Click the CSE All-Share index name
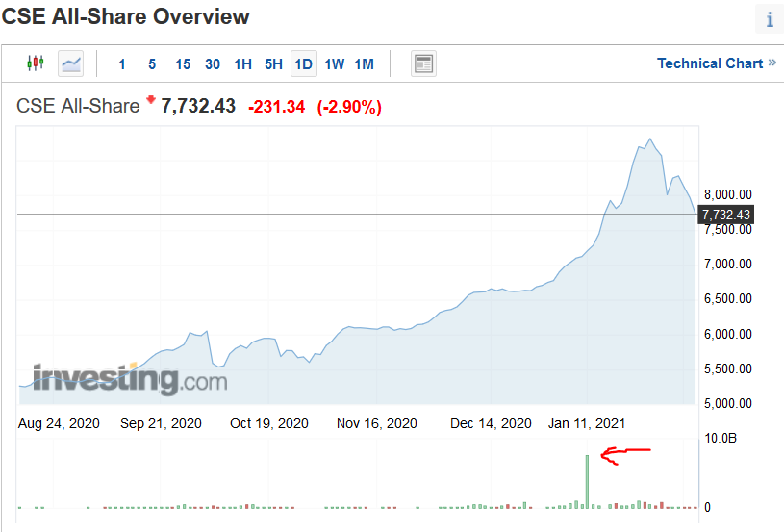Screen dimensions: 784x532 [x=78, y=106]
